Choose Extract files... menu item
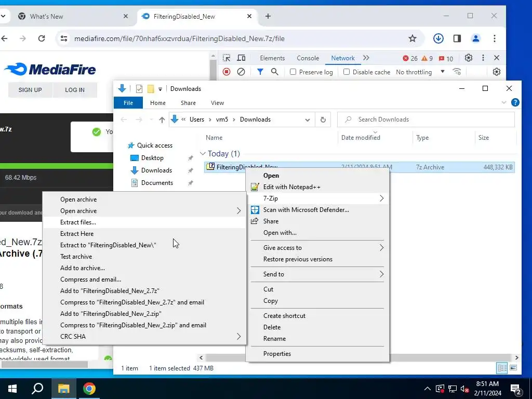 click(144, 222)
